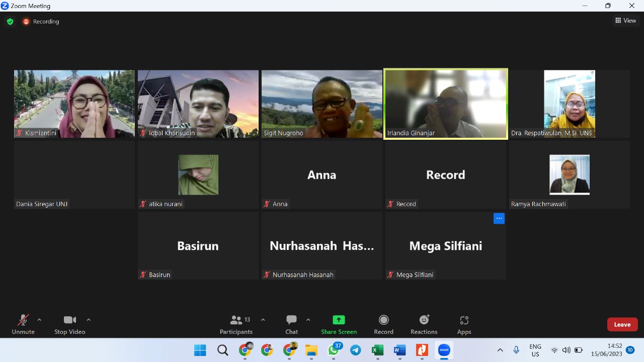
Task: Open notification center badge showing 10
Action: click(x=630, y=350)
